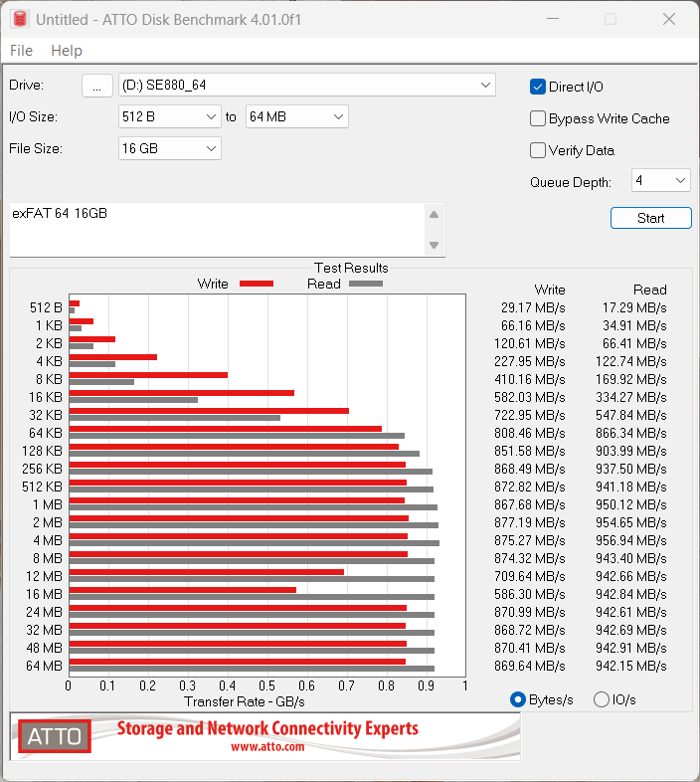Click the drive browse button
700x782 pixels.
96,86
